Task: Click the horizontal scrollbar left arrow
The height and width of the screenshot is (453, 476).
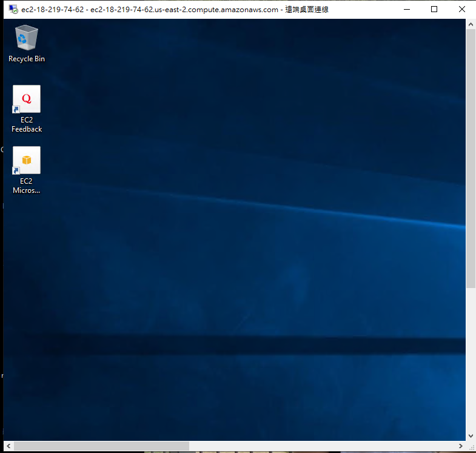Action: pyautogui.click(x=8, y=446)
